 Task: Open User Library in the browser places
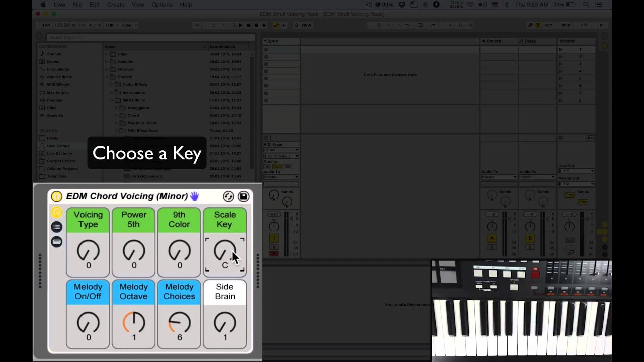[58, 146]
